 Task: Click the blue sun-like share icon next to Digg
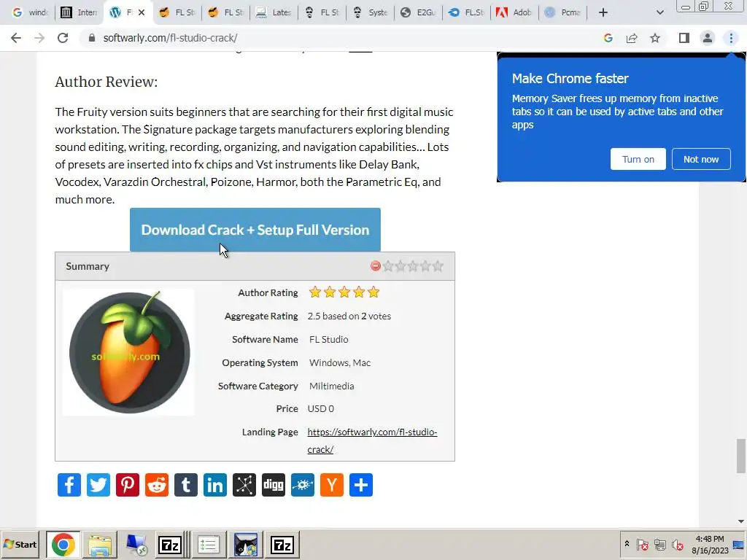click(x=303, y=485)
